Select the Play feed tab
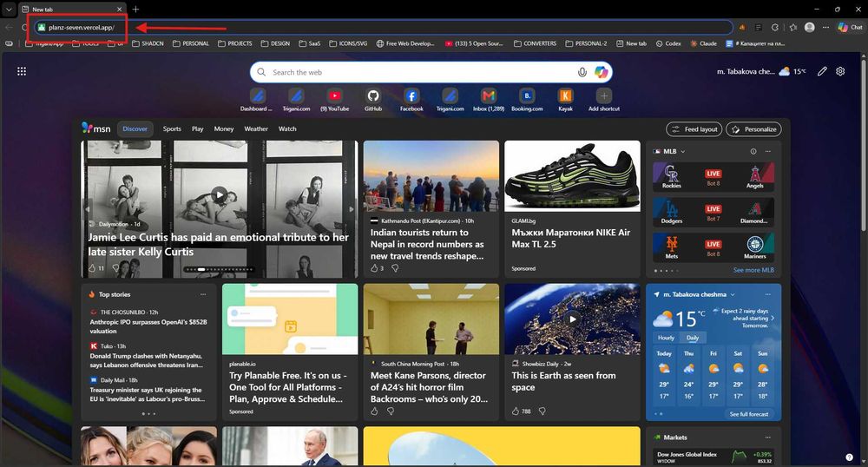The width and height of the screenshot is (868, 467). [x=198, y=128]
